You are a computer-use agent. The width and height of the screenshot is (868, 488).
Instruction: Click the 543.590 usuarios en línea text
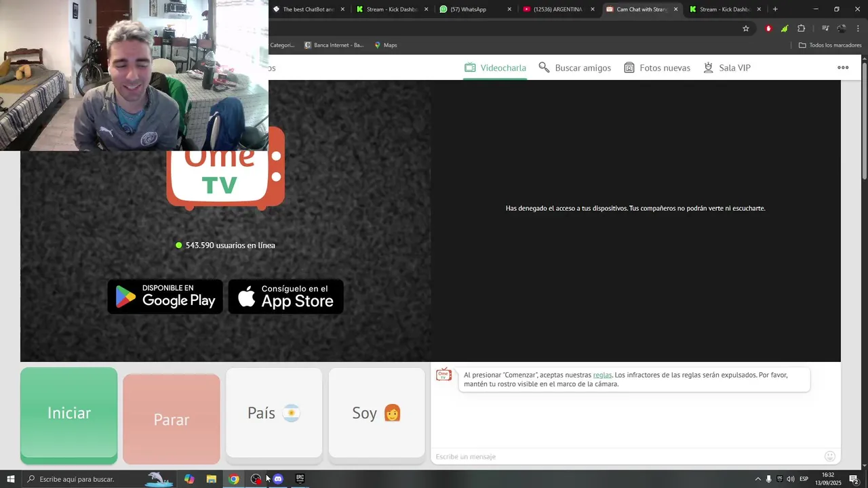(231, 245)
